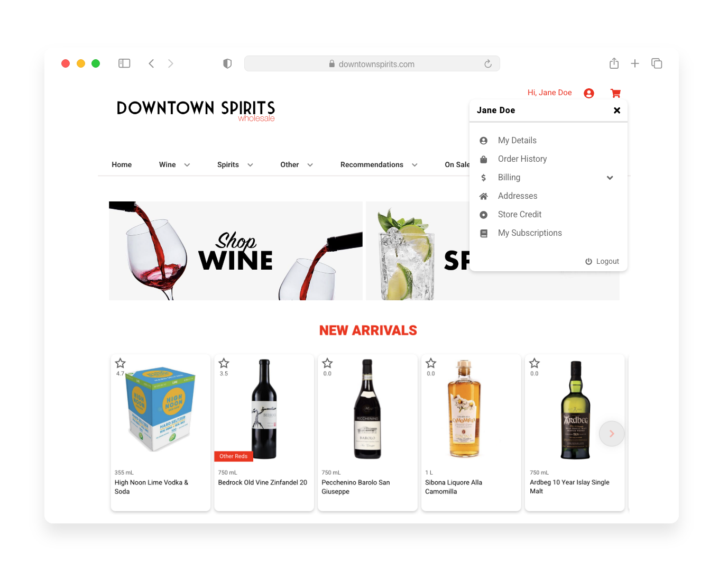This screenshot has height=571, width=728.
Task: Close the Jane Doe account panel
Action: click(x=616, y=110)
